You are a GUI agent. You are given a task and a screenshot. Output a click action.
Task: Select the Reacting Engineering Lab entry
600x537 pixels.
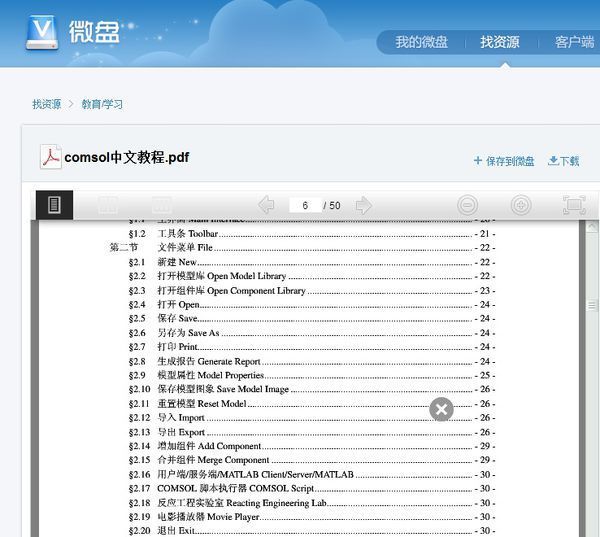(312, 503)
